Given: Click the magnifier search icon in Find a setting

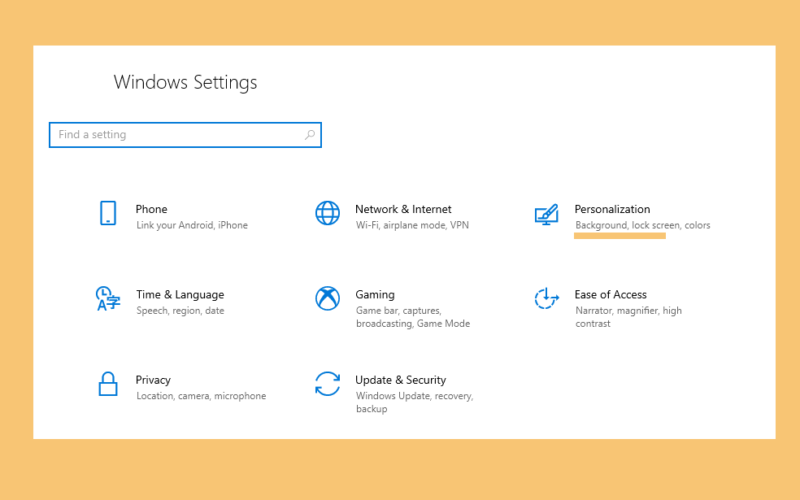Looking at the screenshot, I should pyautogui.click(x=310, y=135).
